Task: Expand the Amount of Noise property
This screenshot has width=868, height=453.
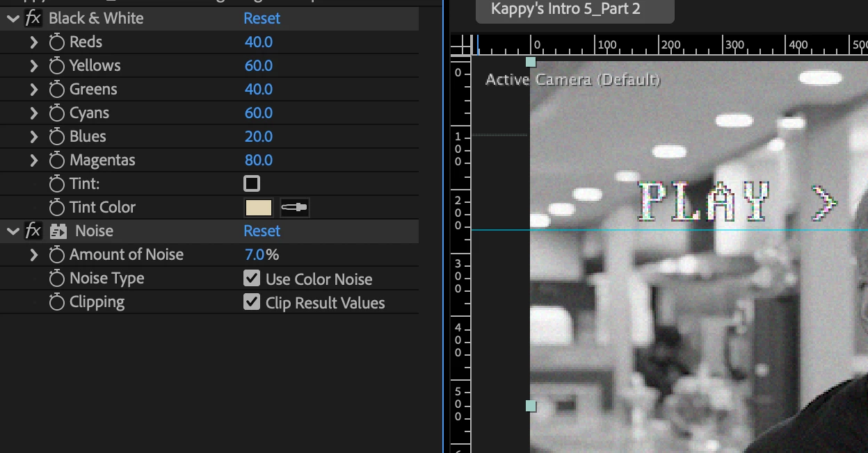Action: coord(33,255)
